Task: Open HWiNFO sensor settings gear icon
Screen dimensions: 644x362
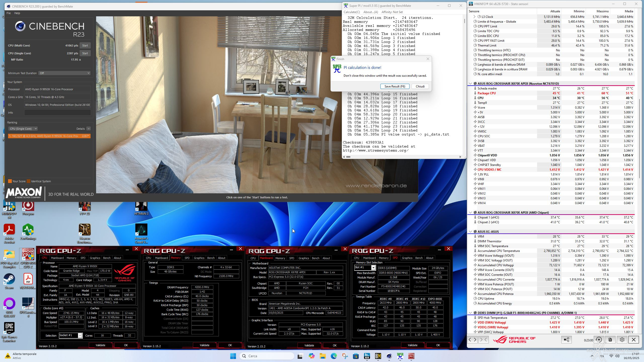Action: (x=622, y=340)
